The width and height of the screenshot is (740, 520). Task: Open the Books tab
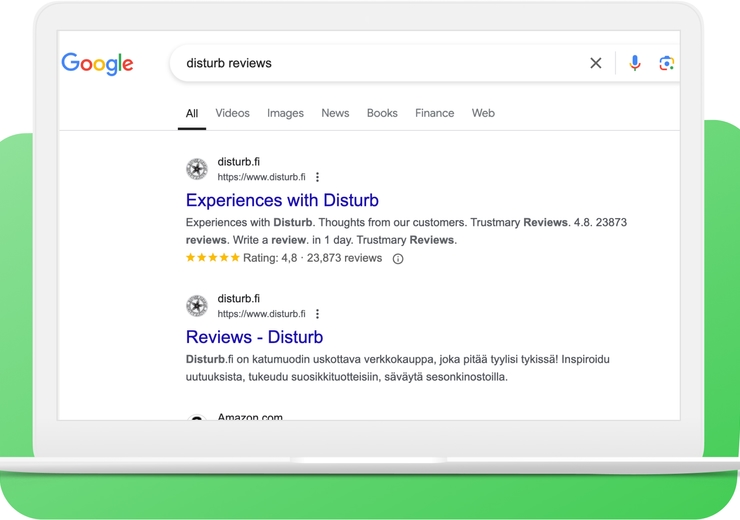pos(382,113)
